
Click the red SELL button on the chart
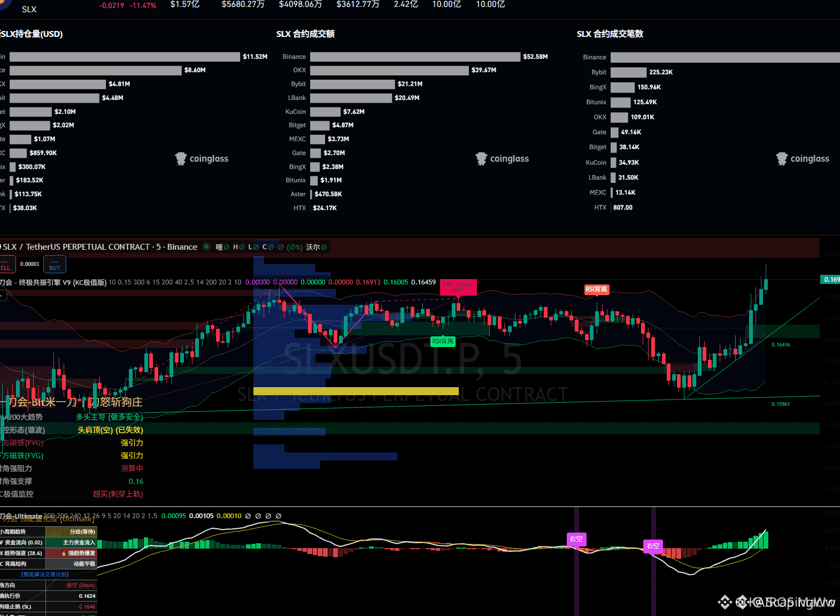pyautogui.click(x=7, y=265)
